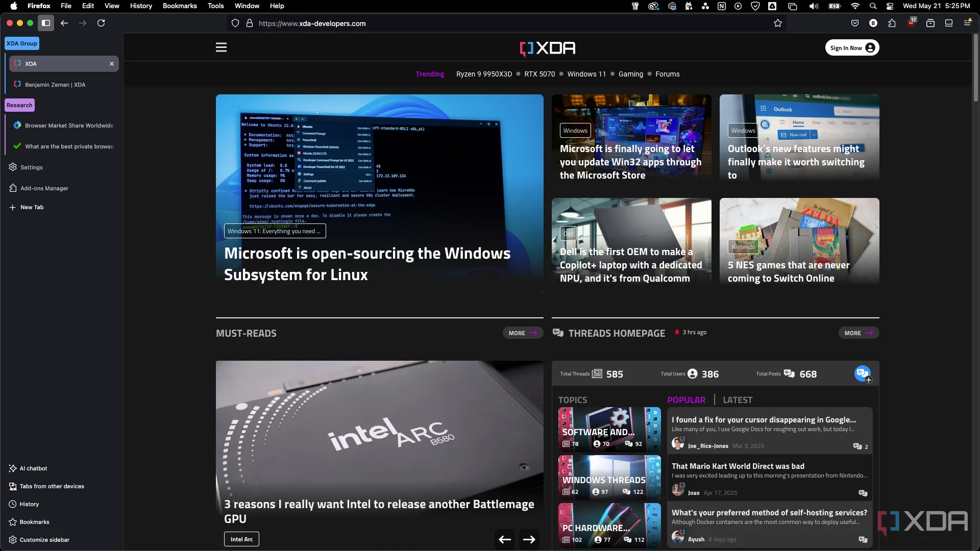The width and height of the screenshot is (980, 551).
Task: Start a new thread with chat-plus icon
Action: (863, 373)
